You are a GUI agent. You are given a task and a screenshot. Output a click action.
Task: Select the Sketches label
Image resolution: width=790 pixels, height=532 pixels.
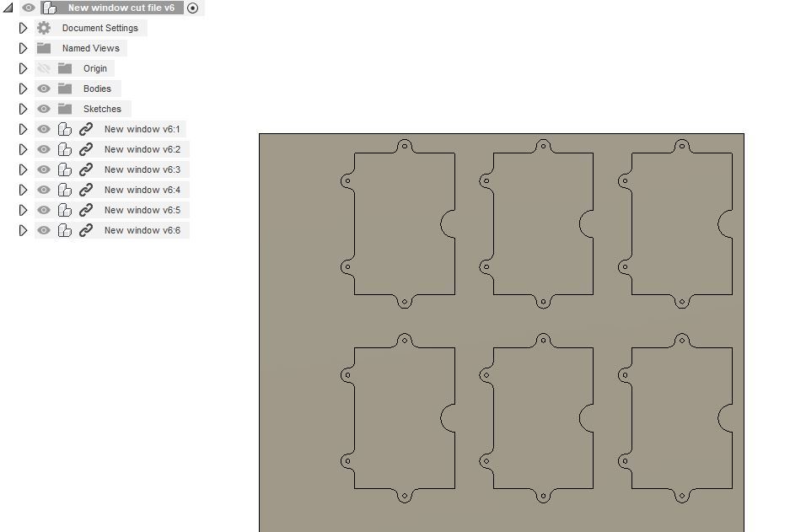point(102,109)
